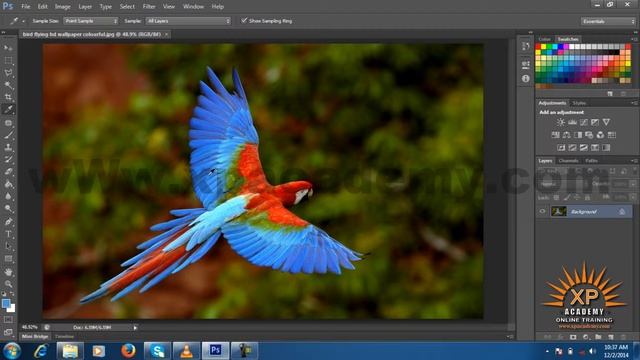Open the Filter menu

pyautogui.click(x=149, y=7)
